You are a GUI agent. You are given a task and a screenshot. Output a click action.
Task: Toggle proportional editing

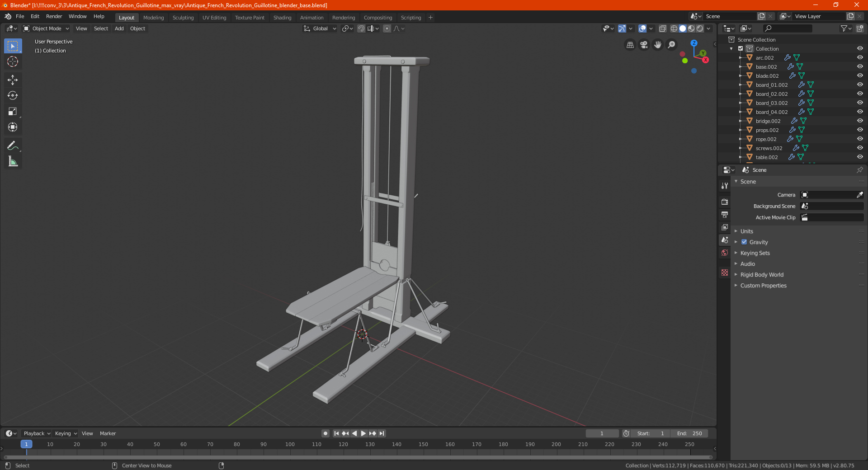pyautogui.click(x=387, y=28)
